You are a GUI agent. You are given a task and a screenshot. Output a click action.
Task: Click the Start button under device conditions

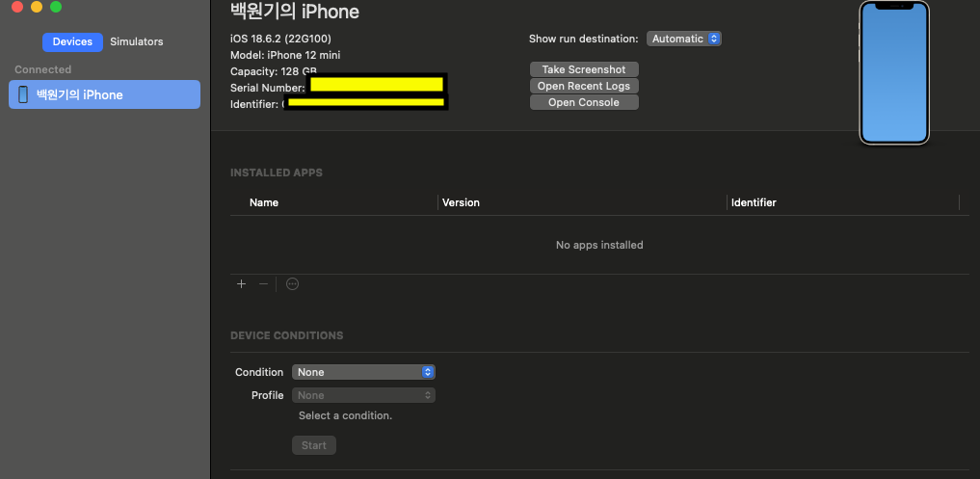click(314, 445)
